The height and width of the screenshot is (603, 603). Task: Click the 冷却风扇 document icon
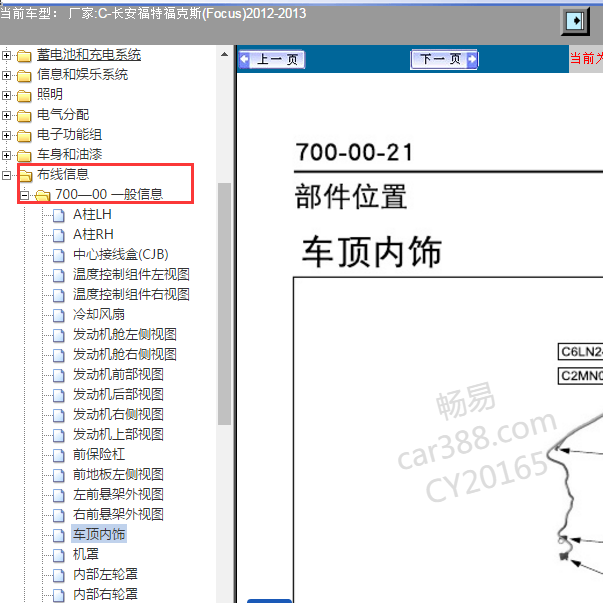pyautogui.click(x=58, y=315)
